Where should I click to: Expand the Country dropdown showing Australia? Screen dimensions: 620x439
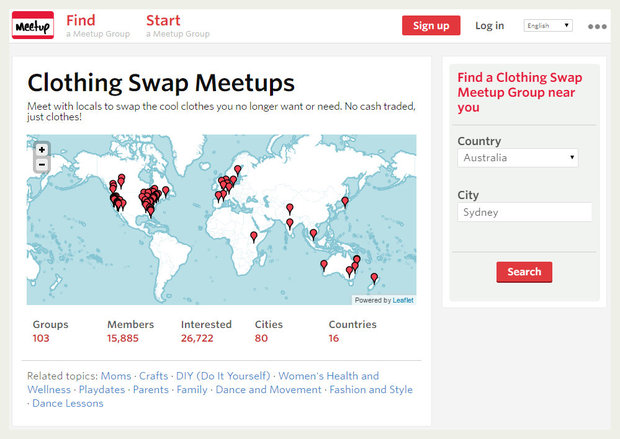click(x=518, y=158)
